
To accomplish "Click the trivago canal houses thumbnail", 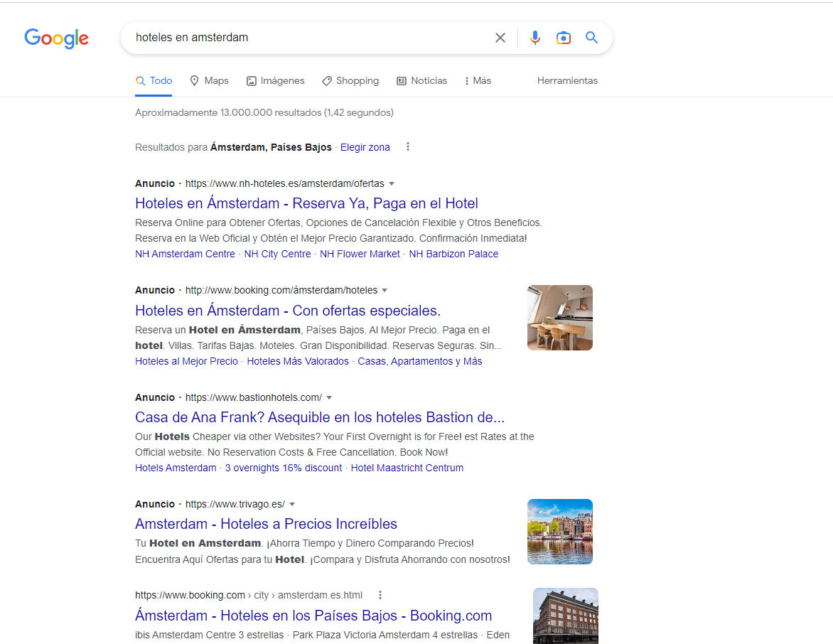I will click(x=560, y=532).
